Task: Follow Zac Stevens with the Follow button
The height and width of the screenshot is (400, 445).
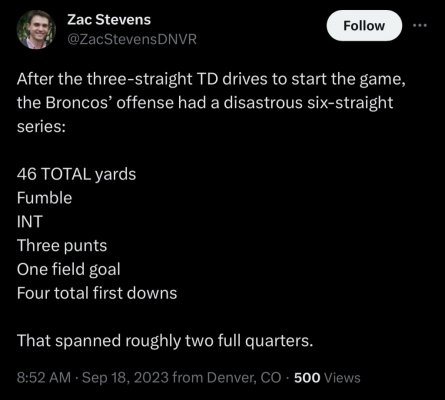Action: tap(364, 26)
